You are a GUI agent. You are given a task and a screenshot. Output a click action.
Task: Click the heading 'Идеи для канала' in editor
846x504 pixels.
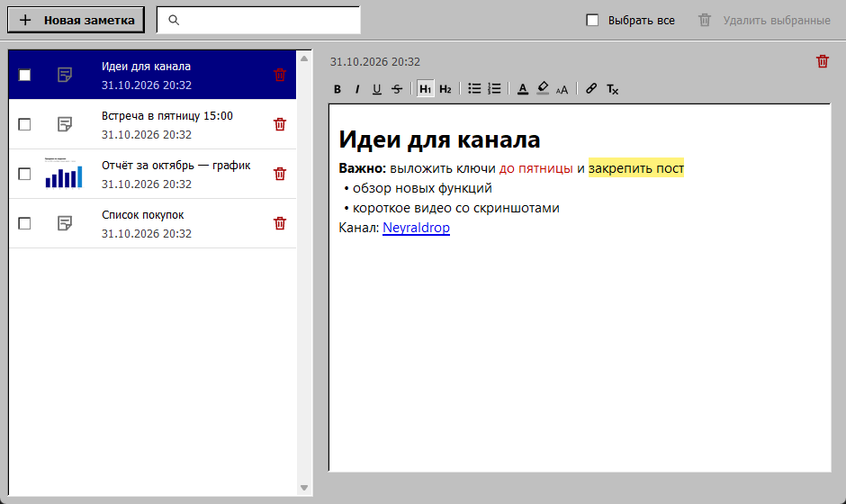[x=439, y=139]
